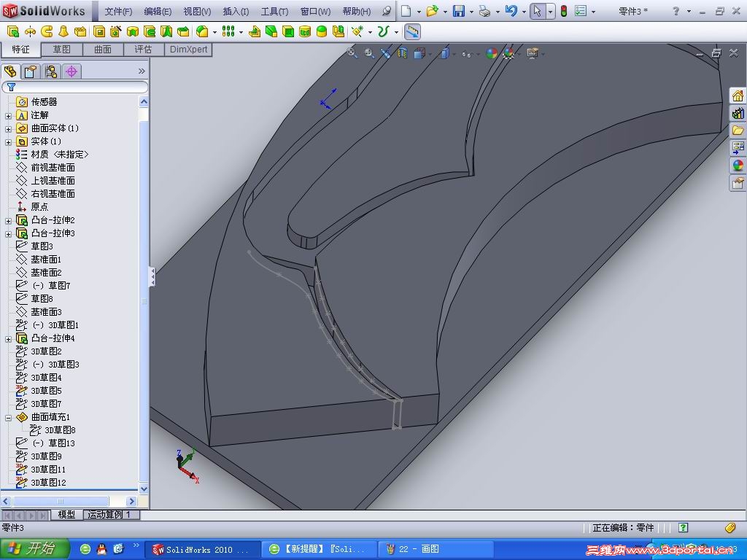Screen dimensions: 747x560
Task: Click the Fillet tool icon
Action: (203, 31)
